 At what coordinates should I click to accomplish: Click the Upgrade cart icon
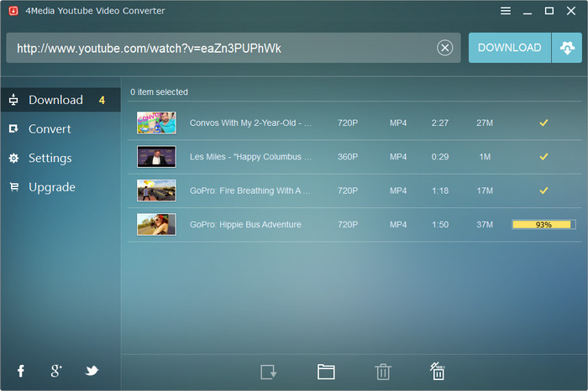tap(14, 186)
